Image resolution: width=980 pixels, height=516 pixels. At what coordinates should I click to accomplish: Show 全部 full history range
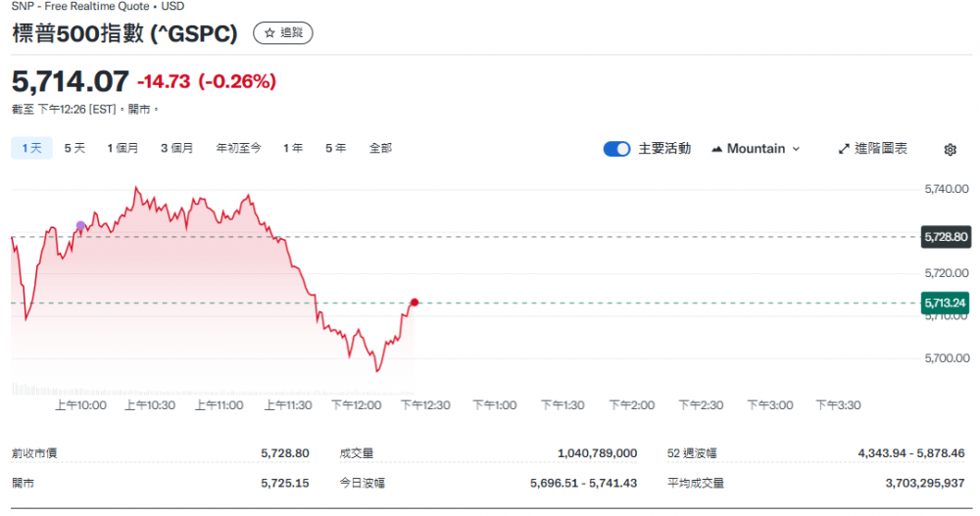(x=380, y=149)
